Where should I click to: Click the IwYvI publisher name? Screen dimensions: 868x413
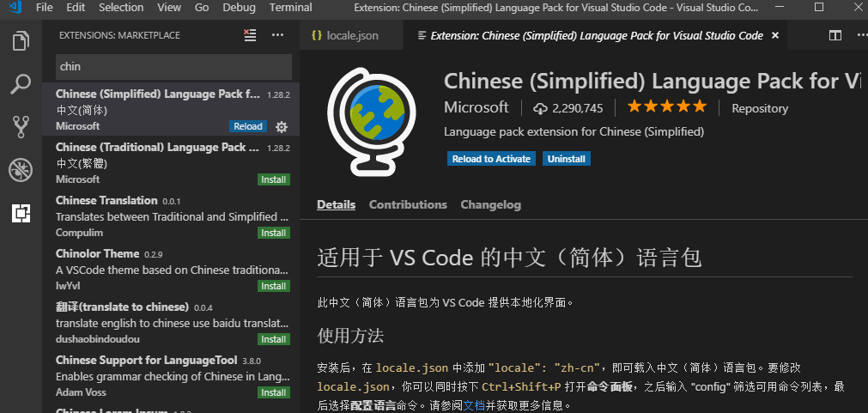click(68, 286)
